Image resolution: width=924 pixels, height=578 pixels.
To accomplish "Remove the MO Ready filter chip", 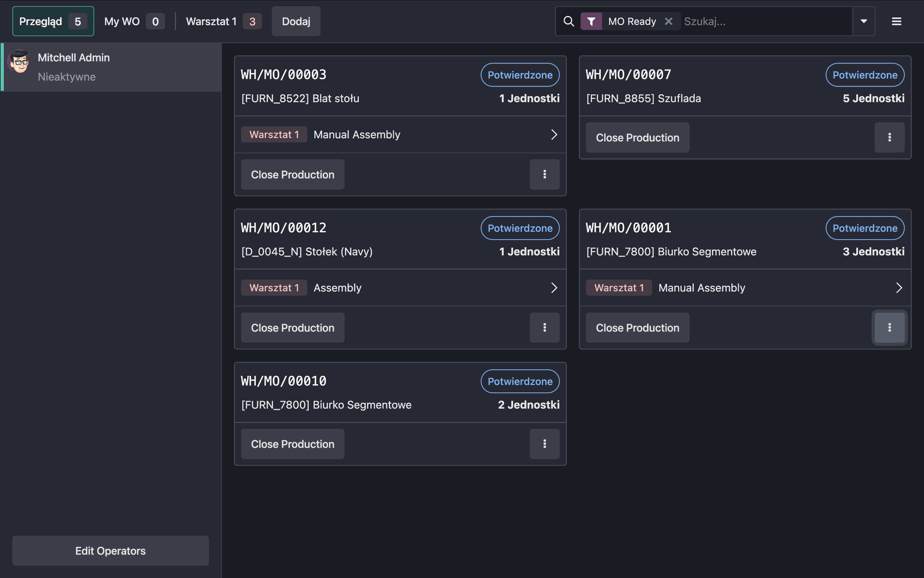I will 668,21.
